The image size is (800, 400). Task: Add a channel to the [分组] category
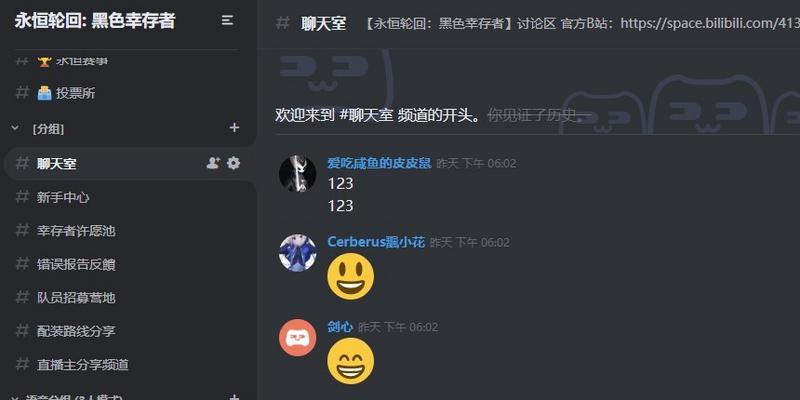pos(234,128)
